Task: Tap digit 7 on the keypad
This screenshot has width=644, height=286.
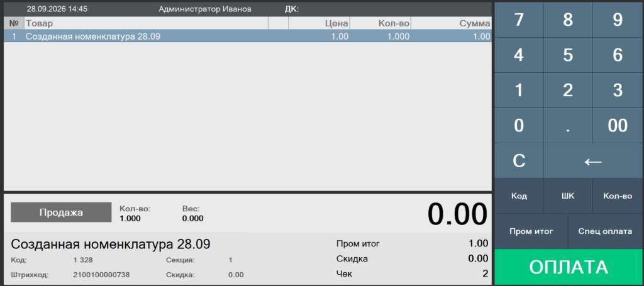Action: (x=519, y=19)
